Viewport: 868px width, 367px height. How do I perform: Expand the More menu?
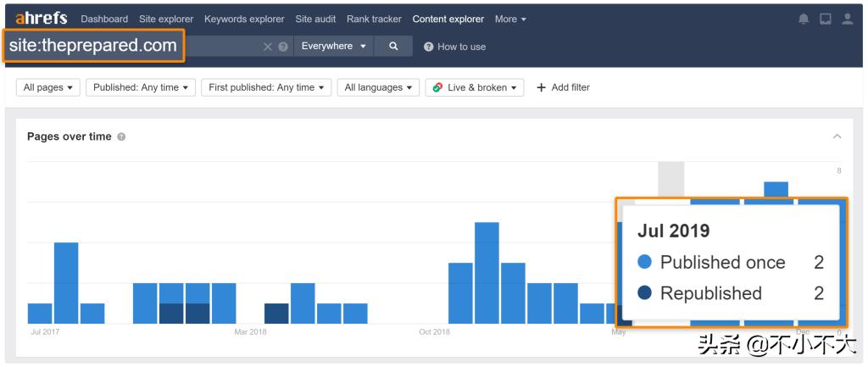510,19
